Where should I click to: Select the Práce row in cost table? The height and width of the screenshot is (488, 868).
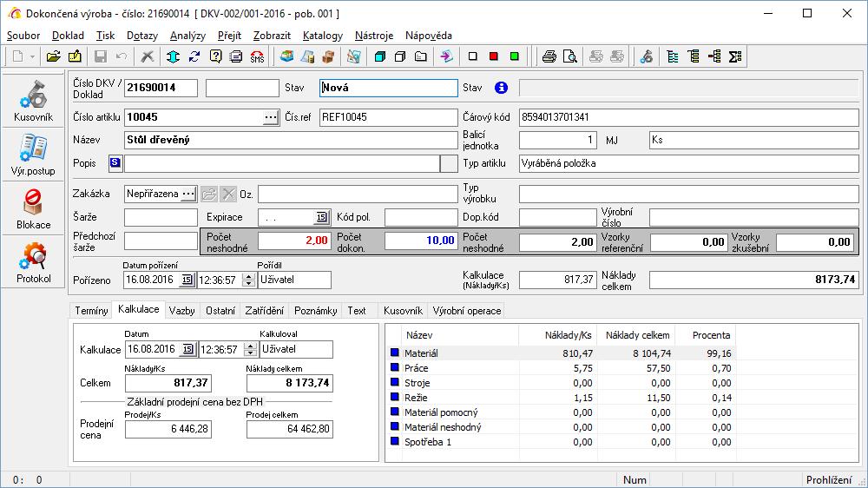pyautogui.click(x=562, y=368)
